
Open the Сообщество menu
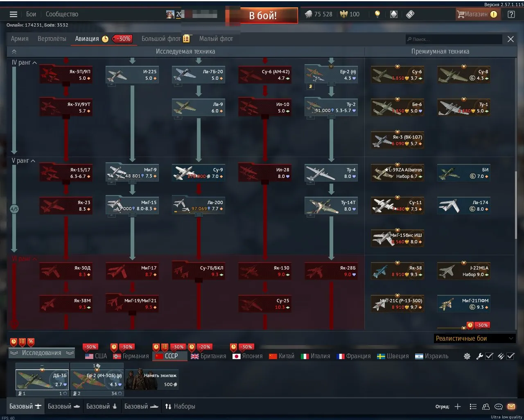62,14
